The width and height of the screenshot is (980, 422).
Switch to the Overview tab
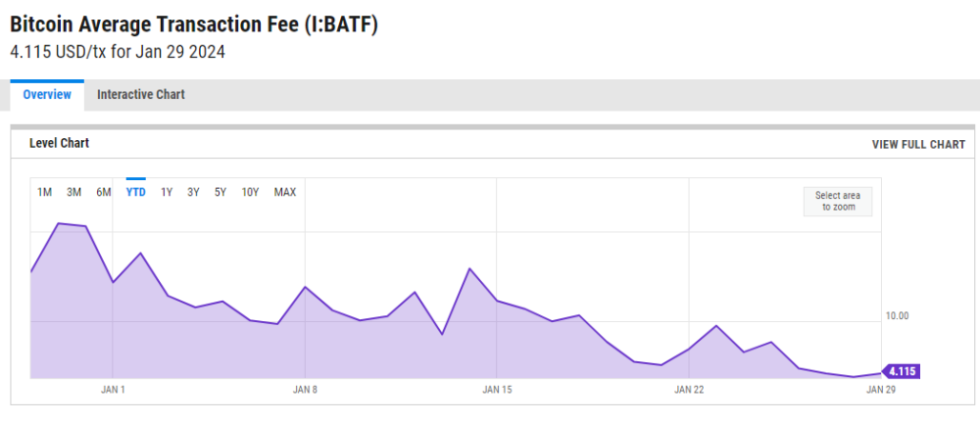[47, 95]
